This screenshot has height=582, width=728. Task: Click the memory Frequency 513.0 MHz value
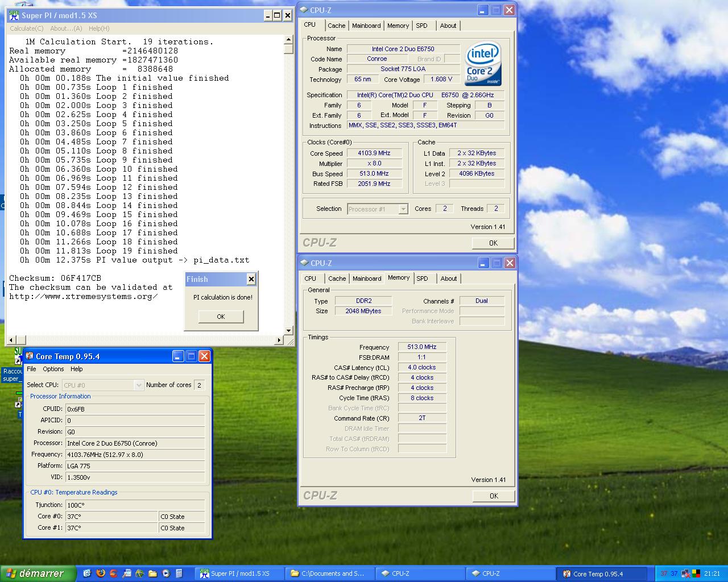click(422, 347)
